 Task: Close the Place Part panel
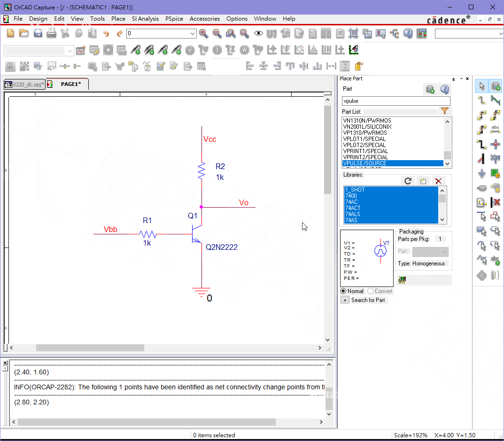coord(467,79)
